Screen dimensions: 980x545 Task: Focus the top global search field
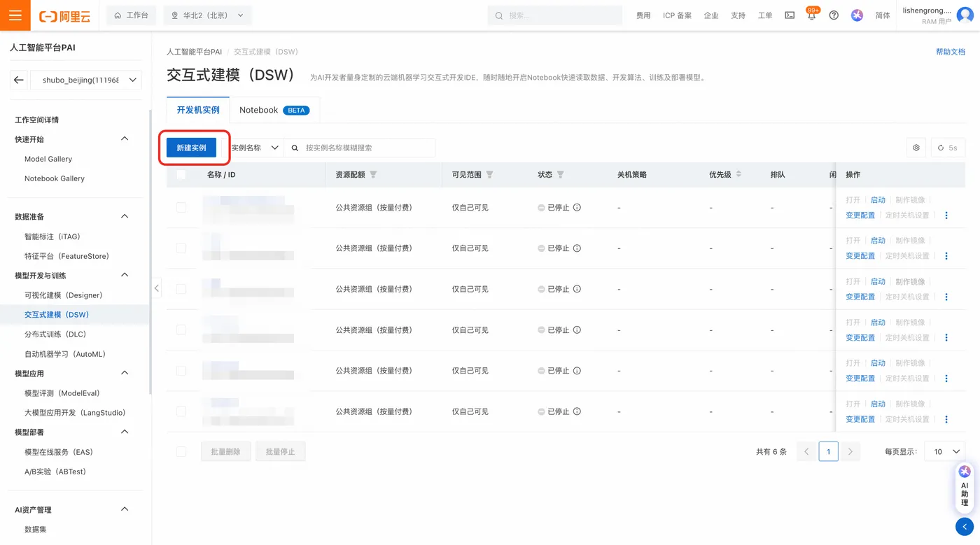click(x=555, y=15)
